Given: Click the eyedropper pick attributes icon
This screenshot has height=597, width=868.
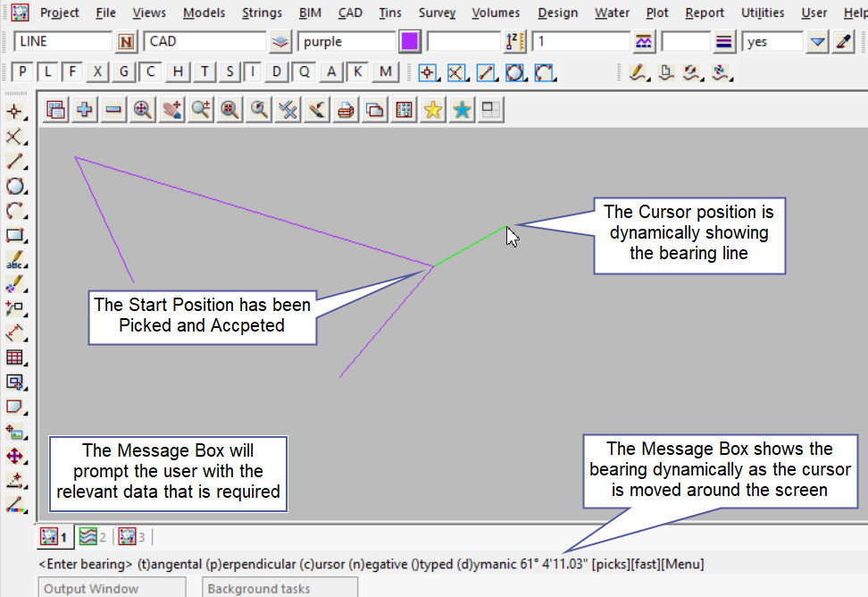Looking at the screenshot, I should click(844, 41).
